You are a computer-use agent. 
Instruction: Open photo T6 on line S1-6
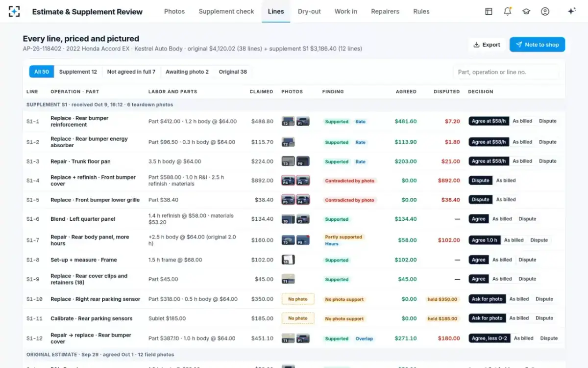coord(288,219)
